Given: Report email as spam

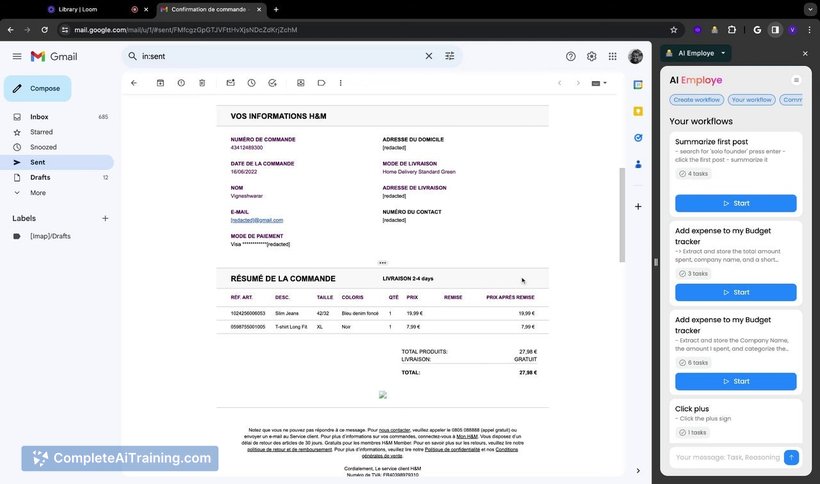Looking at the screenshot, I should pyautogui.click(x=181, y=83).
